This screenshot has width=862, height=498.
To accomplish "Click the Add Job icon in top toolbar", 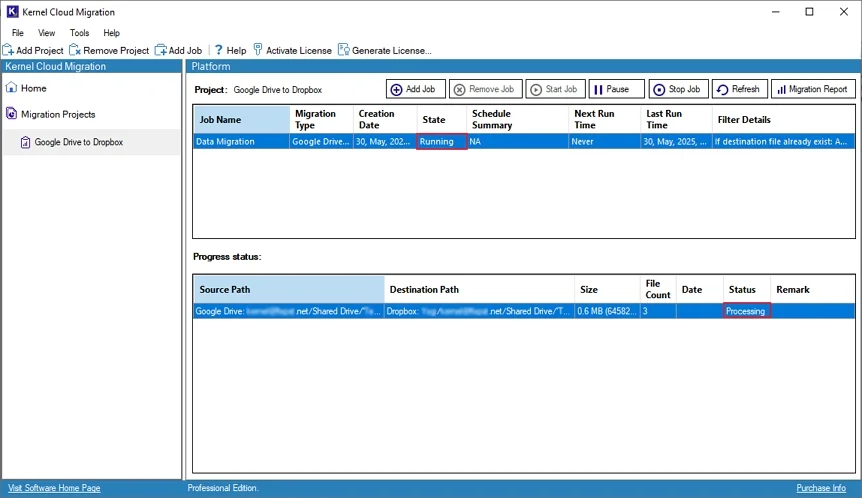I will [161, 50].
